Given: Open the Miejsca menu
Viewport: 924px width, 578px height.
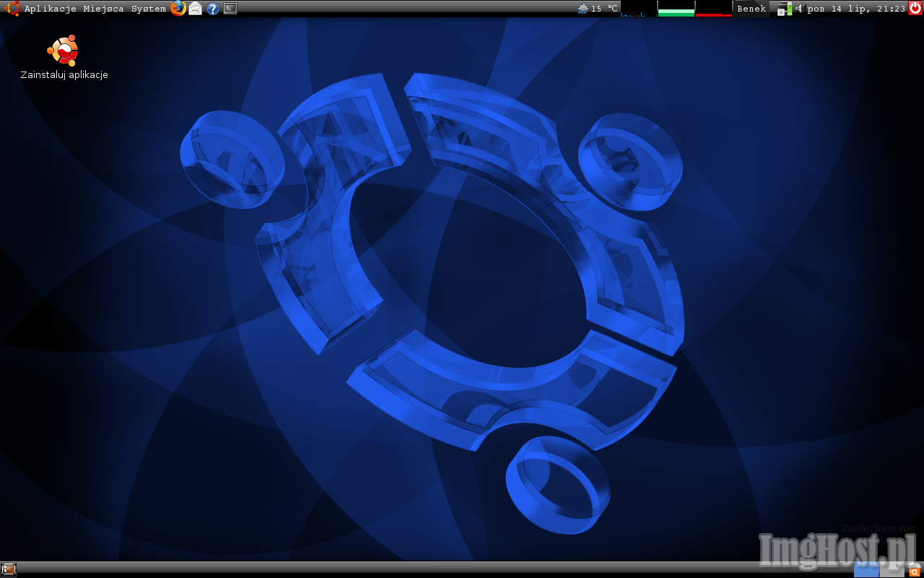Looking at the screenshot, I should click(x=103, y=9).
